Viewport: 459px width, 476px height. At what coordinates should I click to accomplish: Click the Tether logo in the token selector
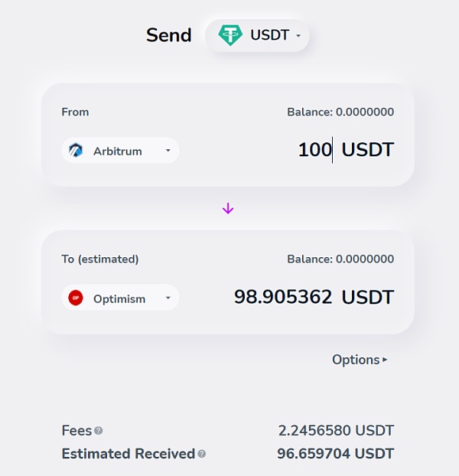[230, 35]
